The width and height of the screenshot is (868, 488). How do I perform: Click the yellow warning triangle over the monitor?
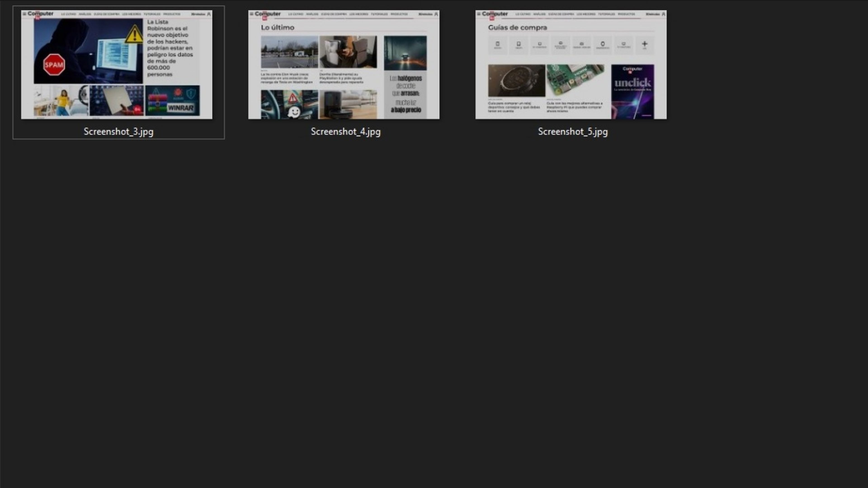(134, 34)
